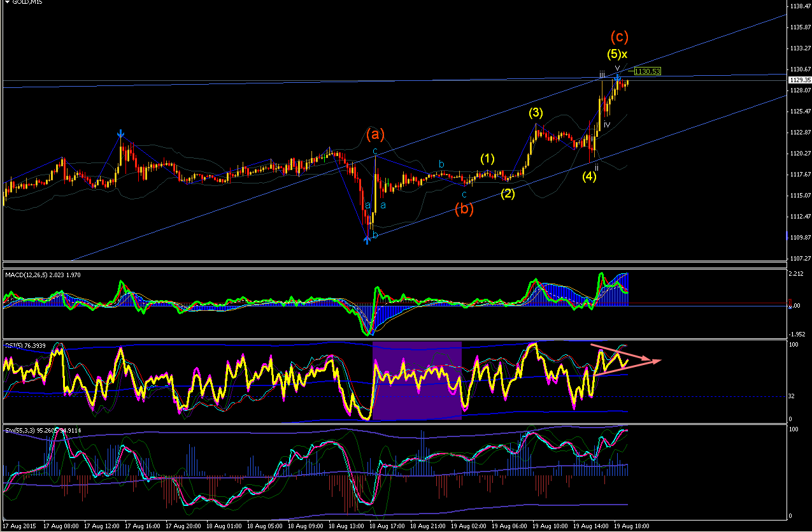The width and height of the screenshot is (812, 532).
Task: Click the current price marker 1129.35
Action: pyautogui.click(x=799, y=80)
